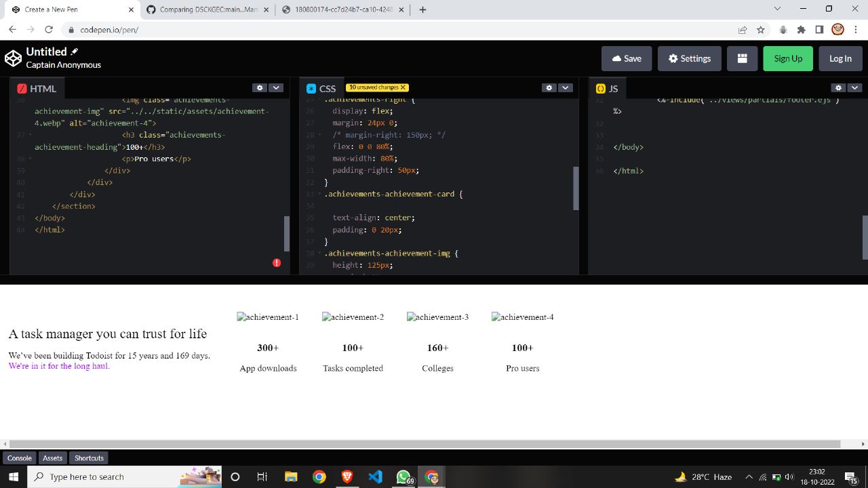Expand HTML editor dropdown chevron
This screenshot has width=868, height=488.
point(276,88)
